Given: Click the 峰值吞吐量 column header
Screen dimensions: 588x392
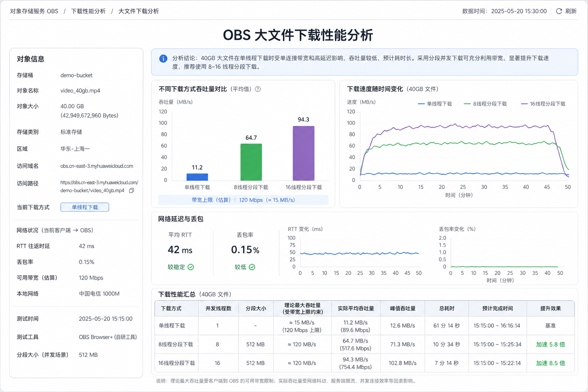Looking at the screenshot, I should 403,308.
